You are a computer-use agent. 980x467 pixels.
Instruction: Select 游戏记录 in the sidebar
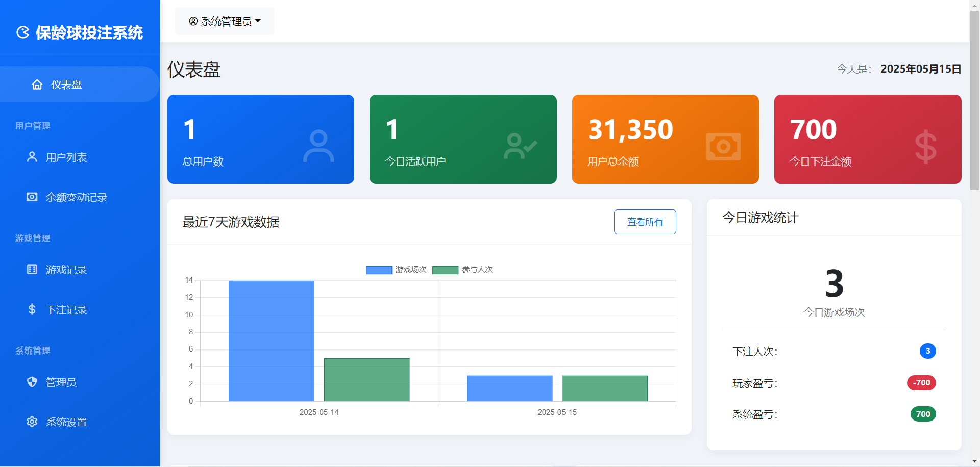point(66,269)
